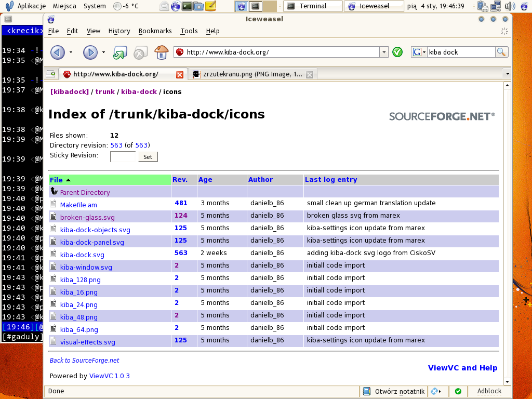The image size is (532, 399).
Task: Sort the listing by Rev. column
Action: [180, 179]
